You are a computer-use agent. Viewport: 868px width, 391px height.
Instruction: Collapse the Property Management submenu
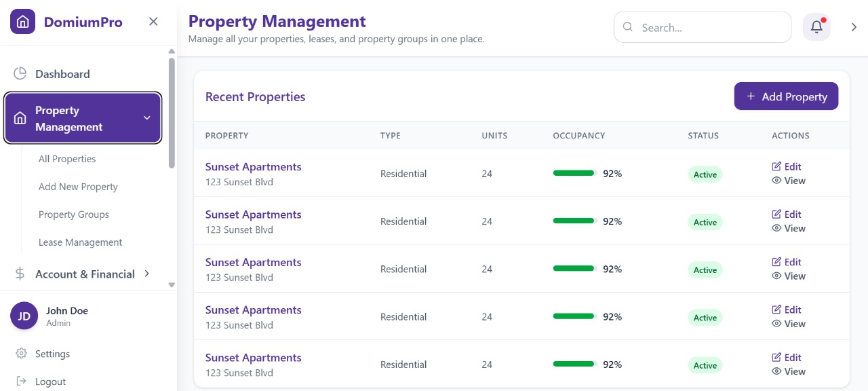point(146,117)
